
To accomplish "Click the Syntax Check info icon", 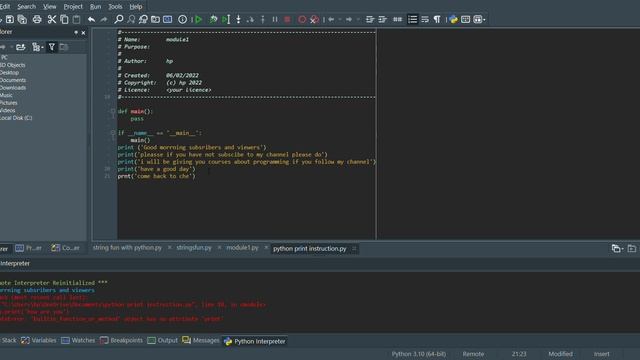I will coord(182,19).
